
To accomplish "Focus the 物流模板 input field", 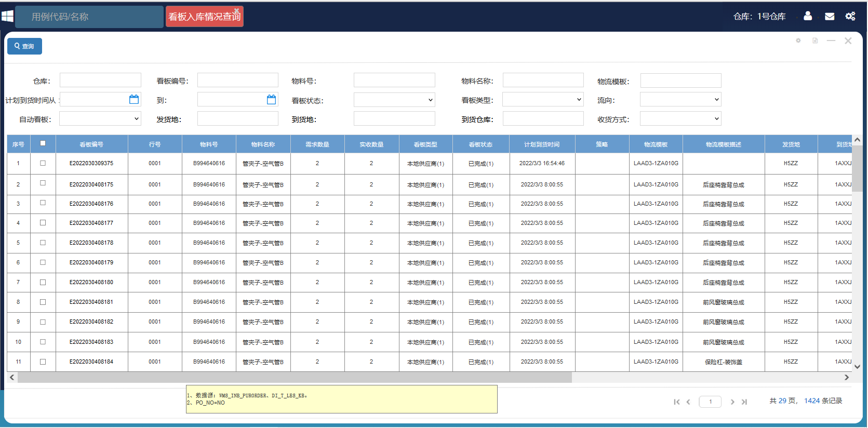I will 680,81.
